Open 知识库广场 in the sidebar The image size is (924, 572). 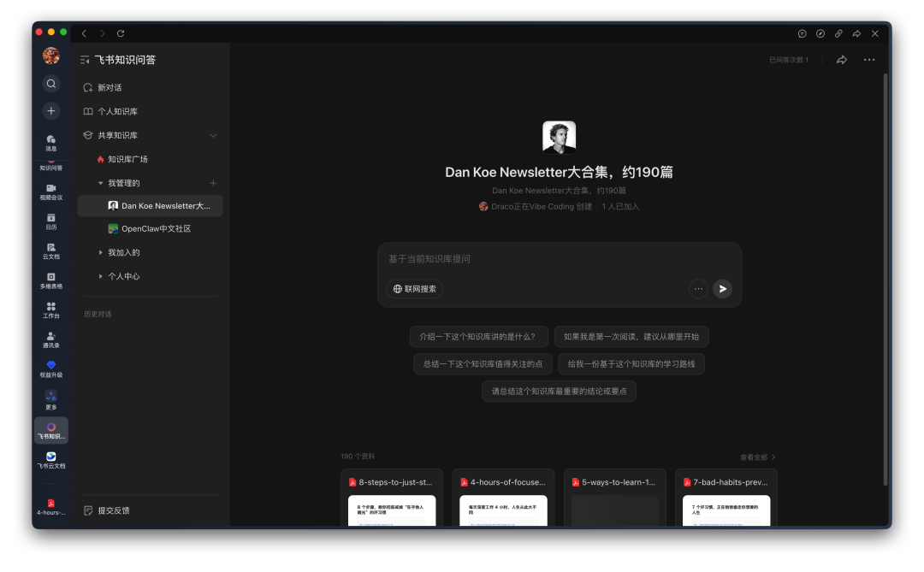(x=127, y=159)
